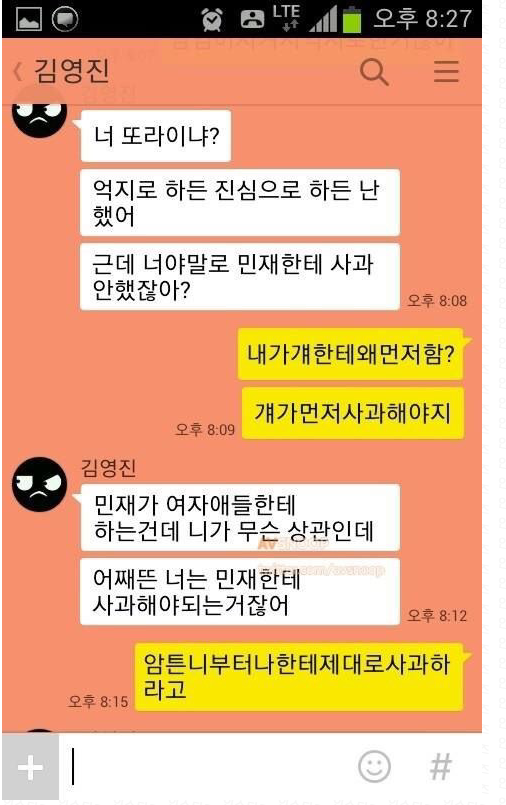This screenshot has width=506, height=805.
Task: Tap the 김영진 name above second message group
Action: point(109,468)
